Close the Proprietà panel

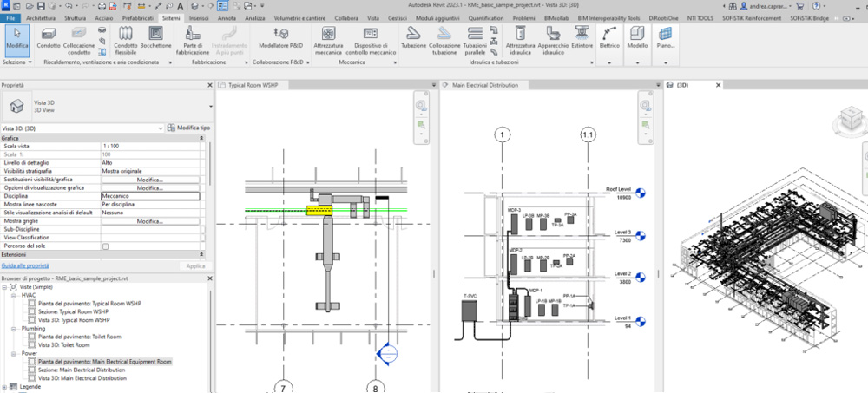(210, 85)
